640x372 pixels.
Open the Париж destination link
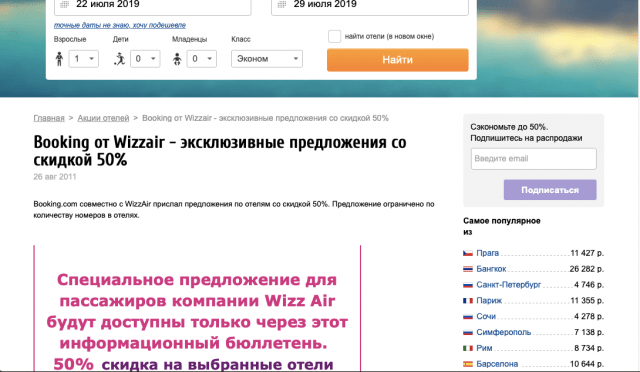point(489,301)
